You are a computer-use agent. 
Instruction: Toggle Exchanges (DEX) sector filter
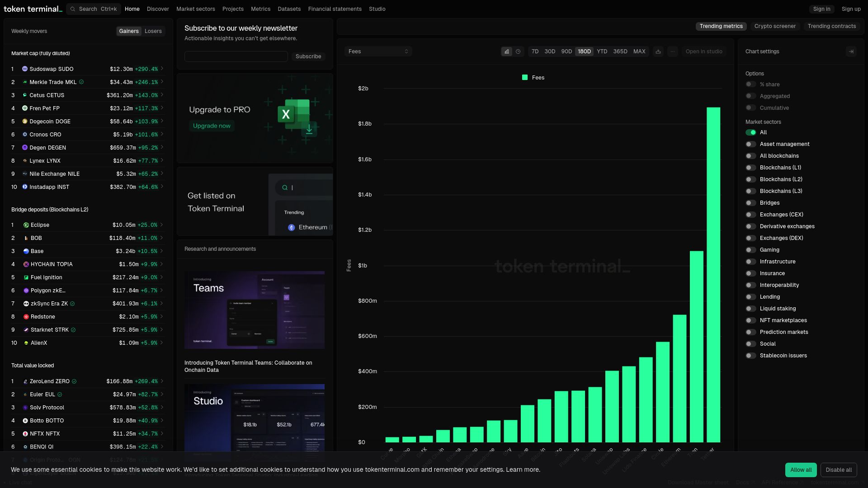tap(751, 238)
